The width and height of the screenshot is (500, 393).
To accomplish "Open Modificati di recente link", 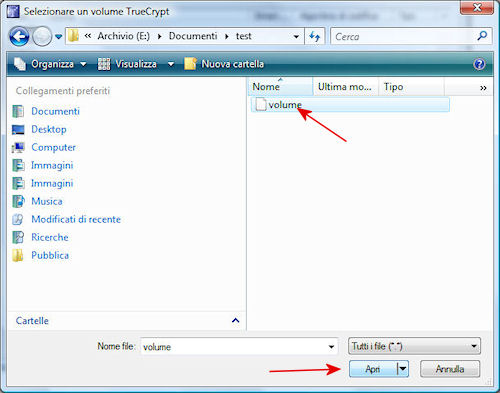I will pos(76,219).
